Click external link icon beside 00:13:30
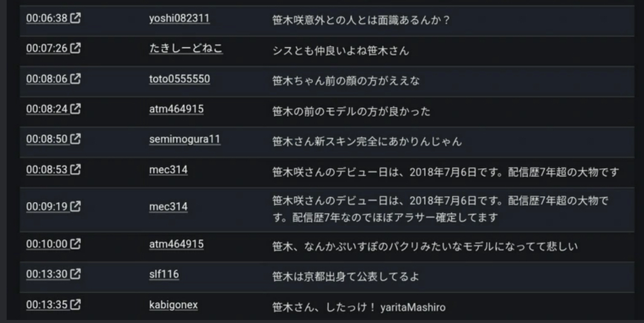Screen dimensions: 644x323 [76, 275]
